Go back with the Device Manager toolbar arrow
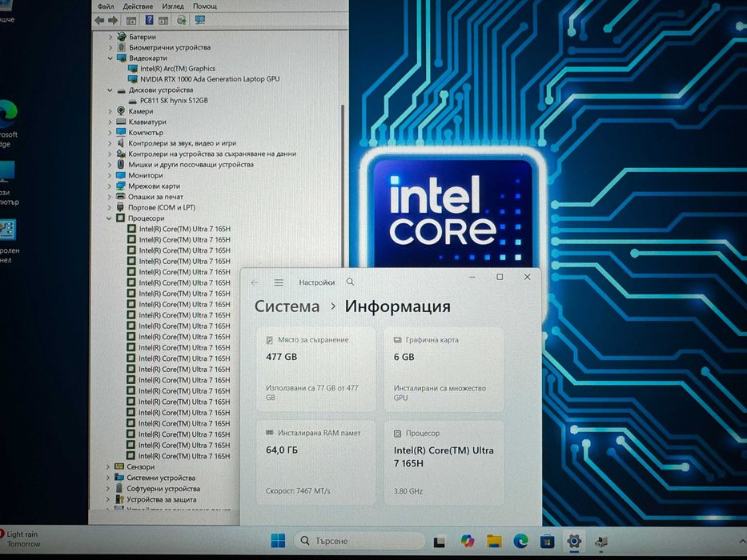The height and width of the screenshot is (560, 747). coord(99,20)
